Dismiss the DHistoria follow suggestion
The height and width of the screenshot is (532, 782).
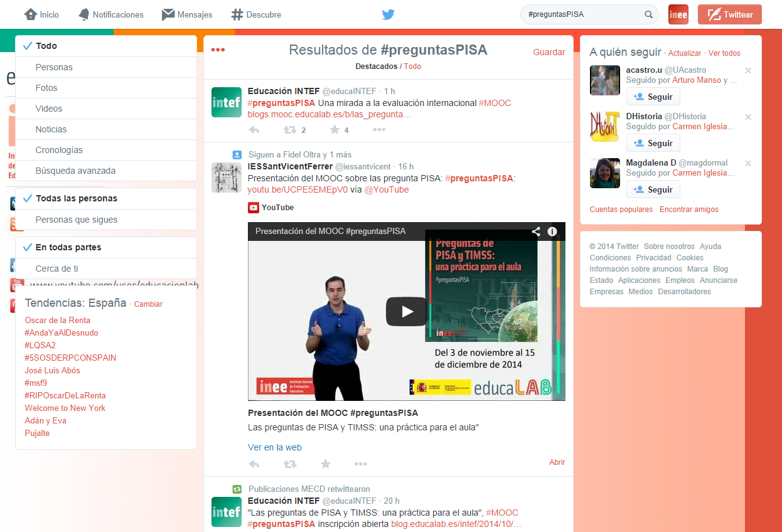(x=748, y=117)
